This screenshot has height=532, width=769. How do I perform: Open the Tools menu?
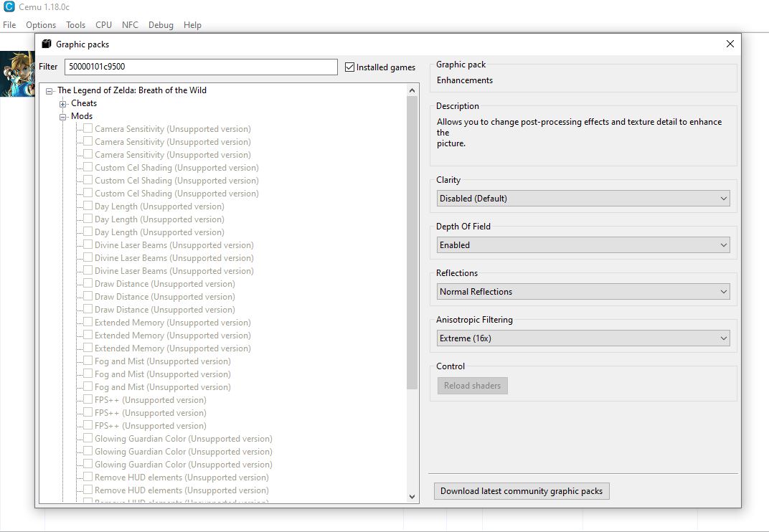[75, 25]
